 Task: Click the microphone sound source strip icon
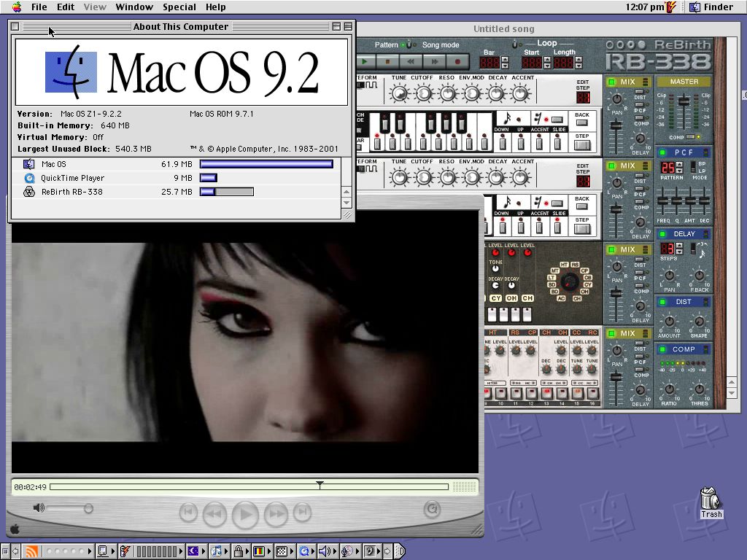coord(347,551)
